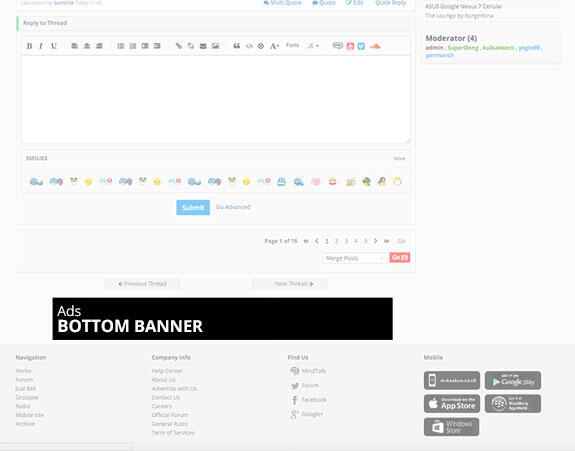
Task: Open the BlackBerry App World badge
Action: 513,404
